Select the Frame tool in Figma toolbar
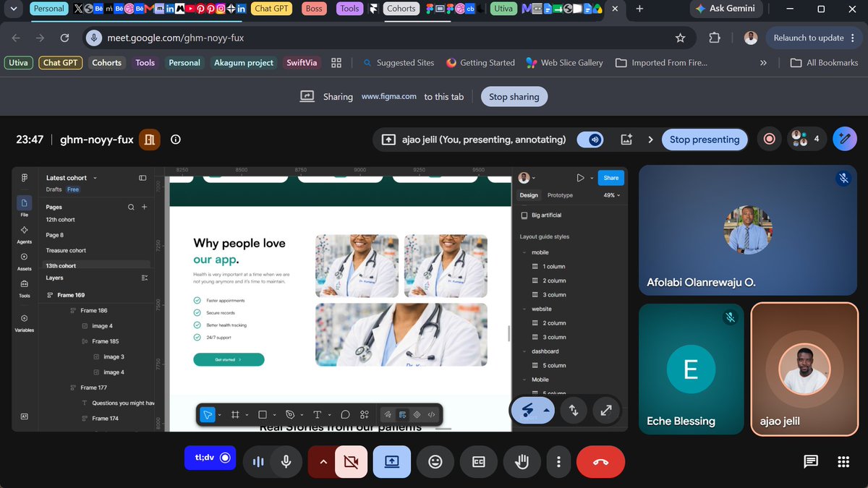Viewport: 868px width, 488px height. 235,414
